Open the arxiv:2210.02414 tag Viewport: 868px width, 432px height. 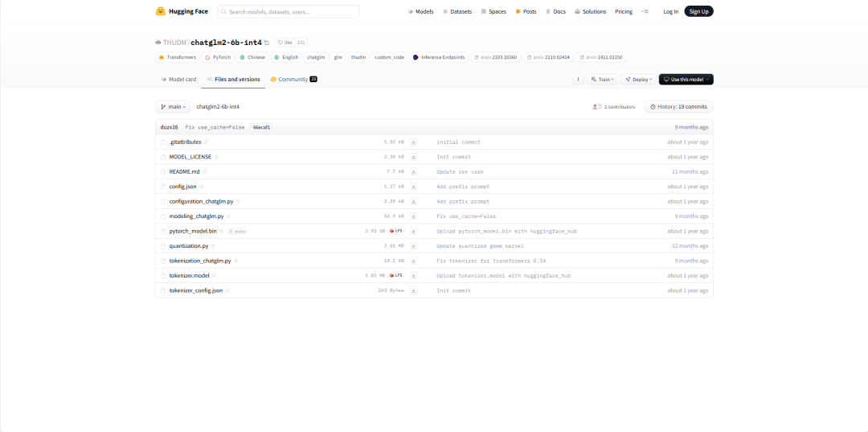(x=549, y=57)
